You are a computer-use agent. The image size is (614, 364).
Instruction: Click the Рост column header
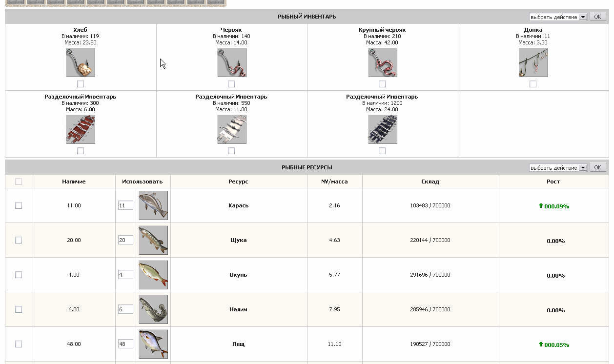click(553, 182)
